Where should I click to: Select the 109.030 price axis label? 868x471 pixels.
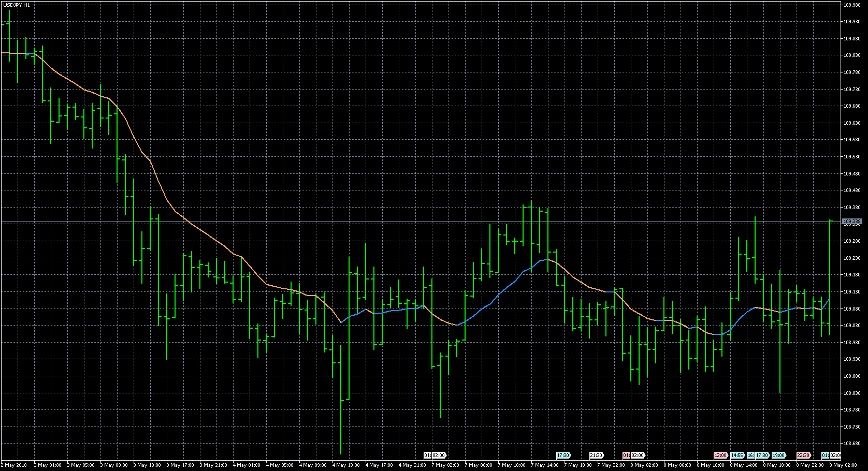(851, 326)
